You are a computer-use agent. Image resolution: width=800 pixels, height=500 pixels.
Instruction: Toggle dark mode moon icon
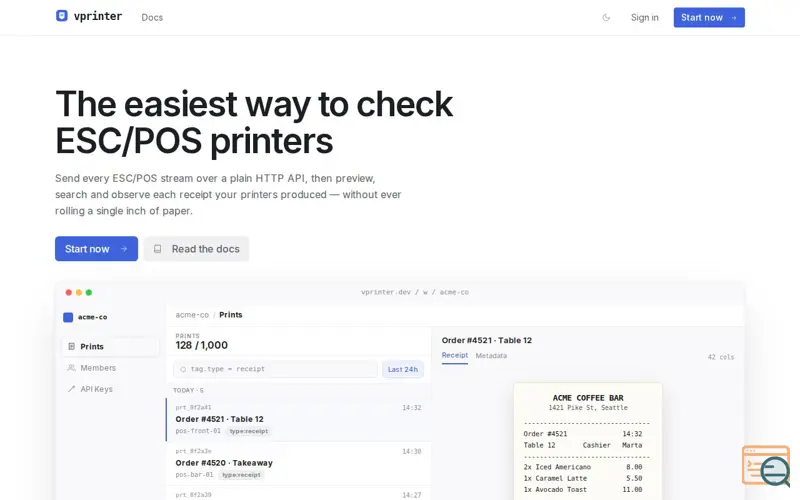tap(606, 17)
